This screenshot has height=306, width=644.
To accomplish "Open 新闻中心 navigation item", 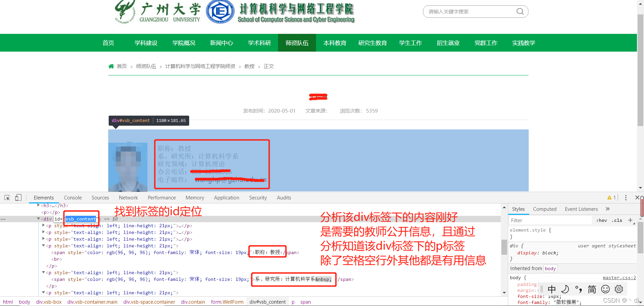I will click(x=221, y=43).
